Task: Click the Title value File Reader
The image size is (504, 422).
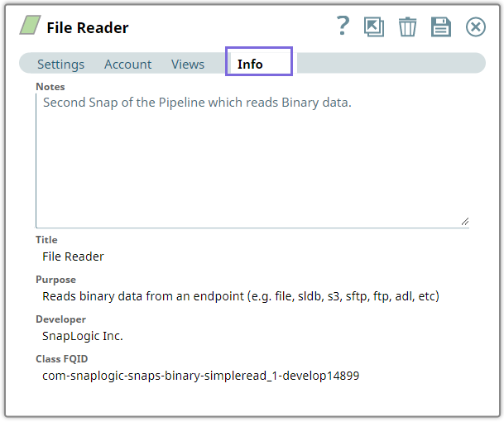Action: click(73, 257)
